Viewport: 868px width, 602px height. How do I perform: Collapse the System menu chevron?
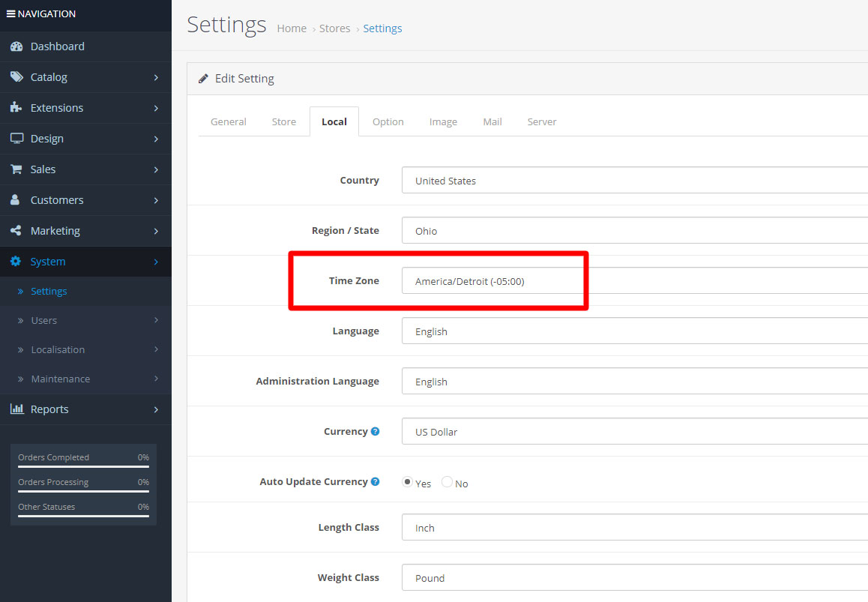pyautogui.click(x=156, y=262)
